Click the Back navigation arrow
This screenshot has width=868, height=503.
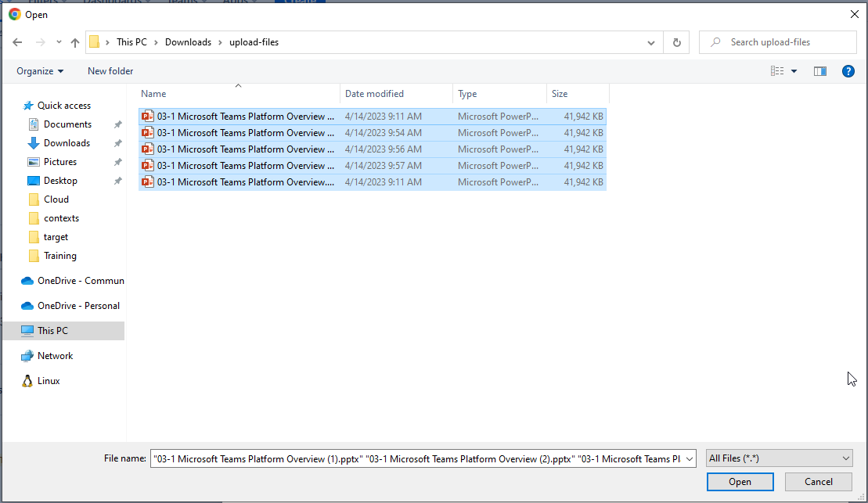click(17, 42)
